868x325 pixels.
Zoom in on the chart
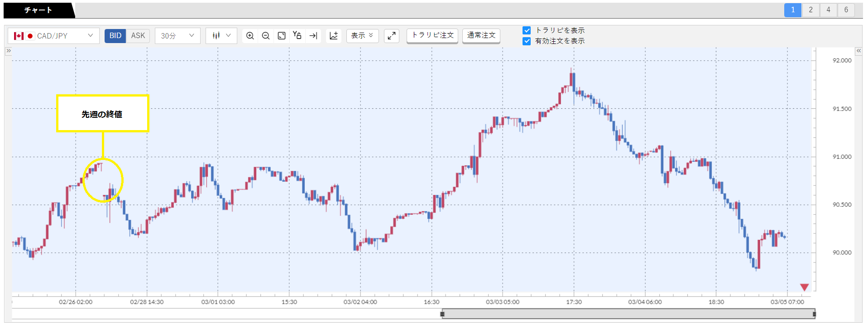pyautogui.click(x=250, y=36)
